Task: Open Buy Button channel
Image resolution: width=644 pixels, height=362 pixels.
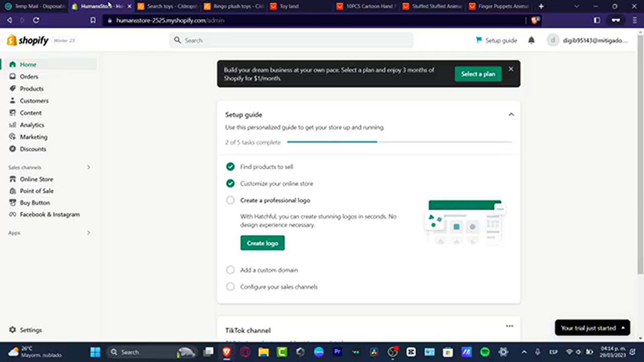Action: point(35,202)
